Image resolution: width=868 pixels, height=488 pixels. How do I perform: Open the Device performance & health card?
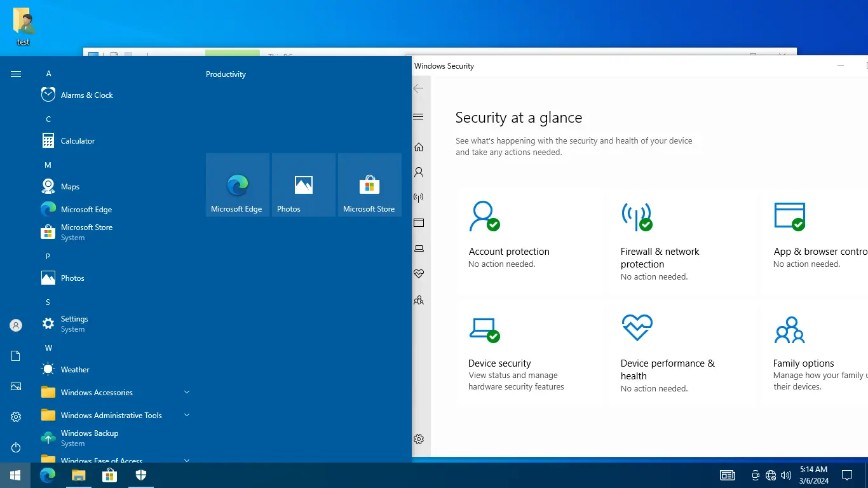[683, 353]
